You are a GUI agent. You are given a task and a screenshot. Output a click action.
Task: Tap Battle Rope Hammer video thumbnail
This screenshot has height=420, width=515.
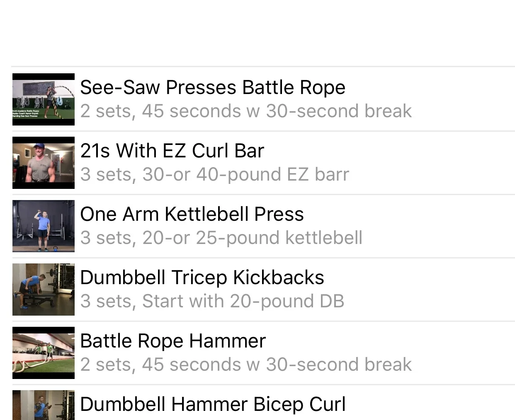44,353
